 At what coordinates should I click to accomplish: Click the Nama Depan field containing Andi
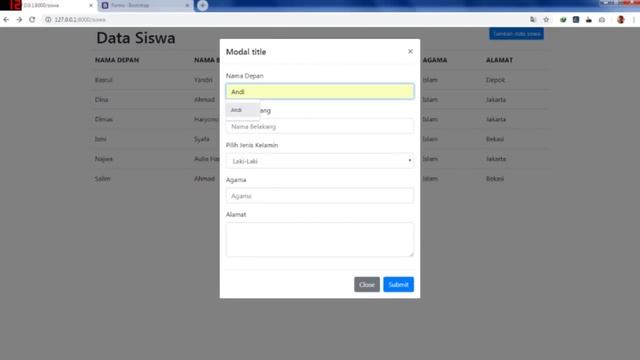320,91
